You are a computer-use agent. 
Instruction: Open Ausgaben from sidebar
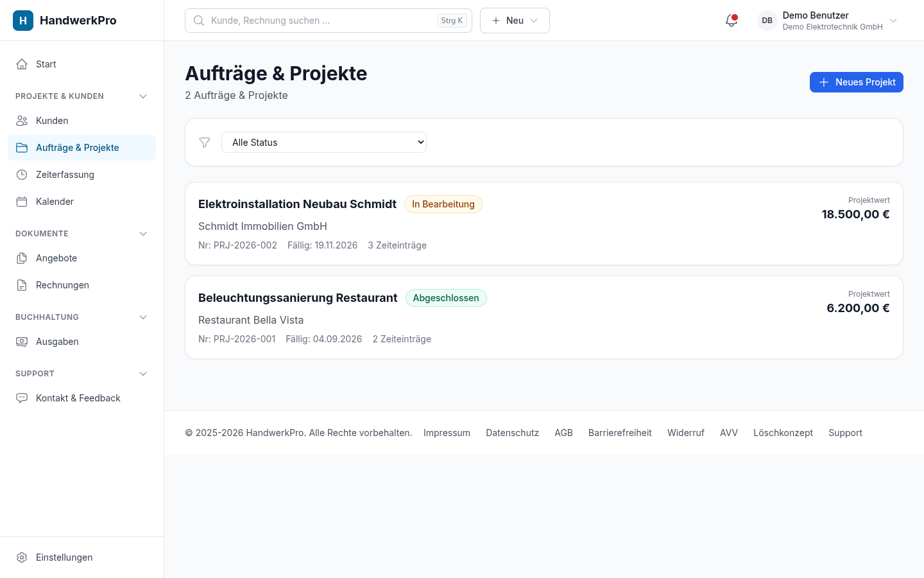click(x=81, y=342)
